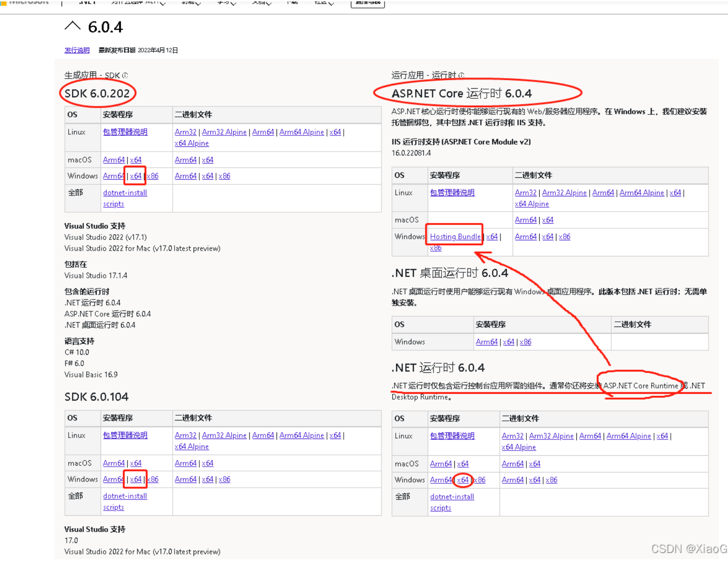This screenshot has height=563, width=728.
Task: Download .NET 桌面运行时 Windows x64 installer
Action: click(x=509, y=342)
